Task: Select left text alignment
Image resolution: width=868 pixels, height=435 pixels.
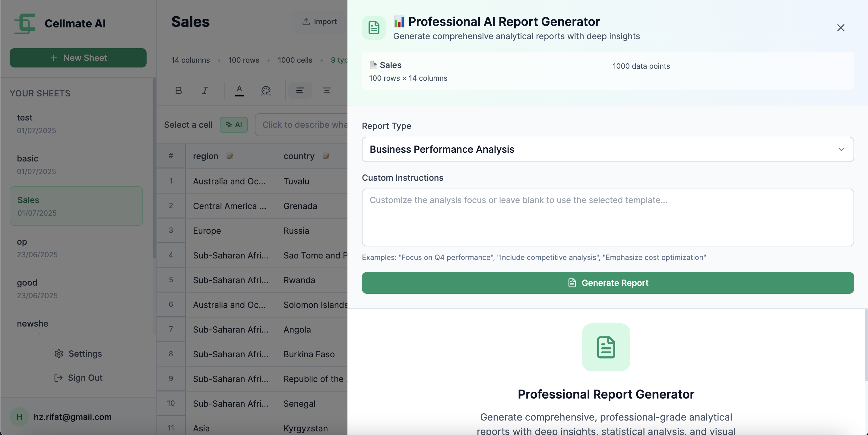Action: (300, 90)
